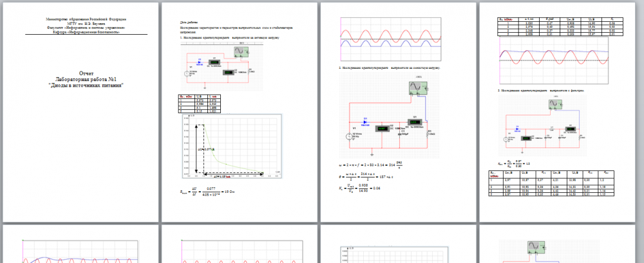Open the fifth page with blue transient waveform
The width and height of the screenshot is (644, 263).
tap(80, 244)
